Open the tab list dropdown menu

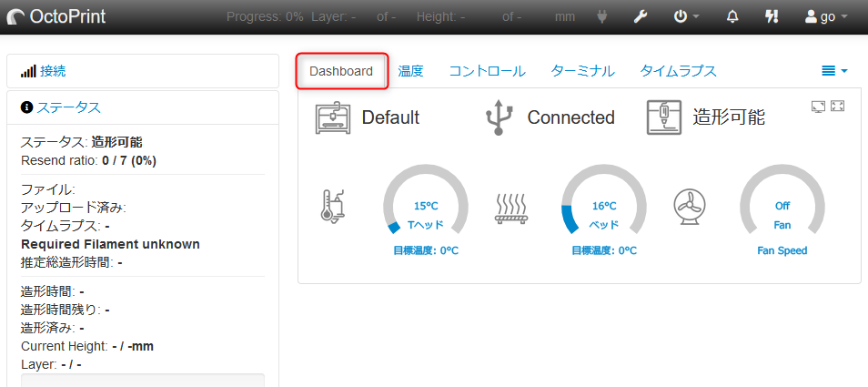(x=834, y=71)
